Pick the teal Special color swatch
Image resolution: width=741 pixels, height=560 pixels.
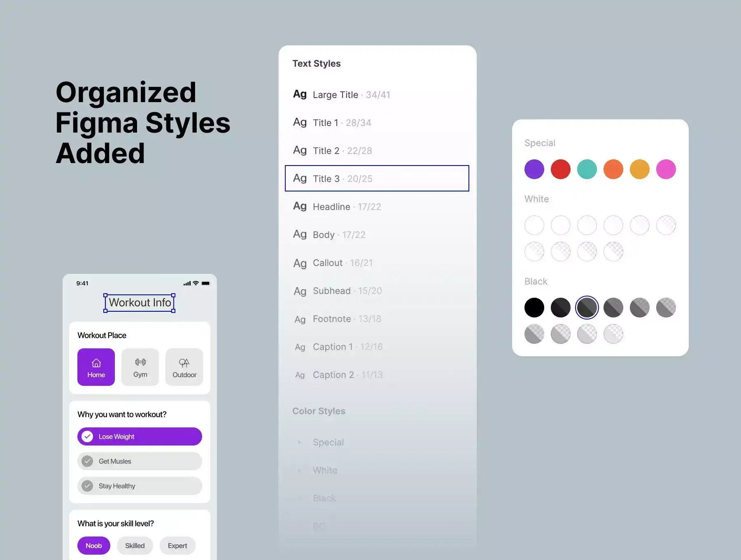[x=587, y=169]
